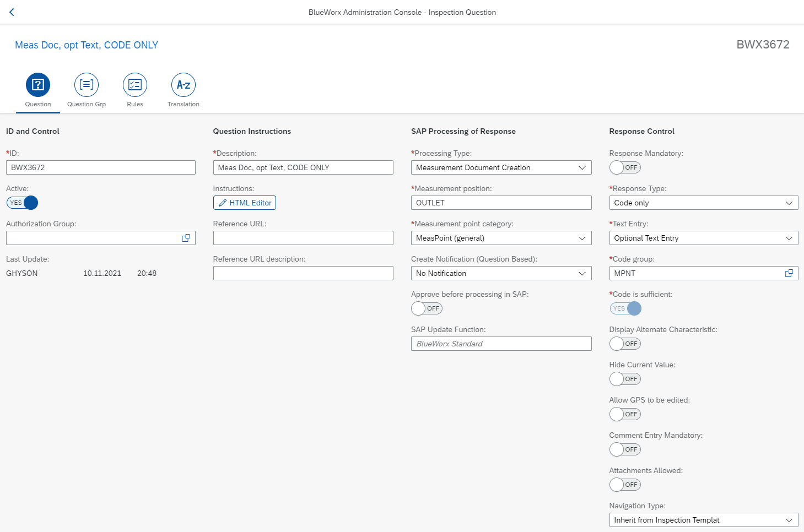Open the Translation A-z icon
Screen dimensions: 804x532
click(184, 85)
